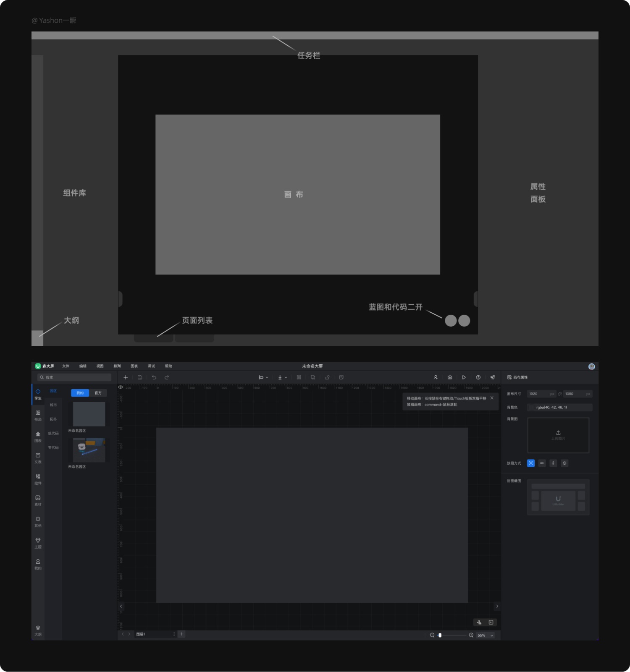Click the preview play icon
Viewport: 630px width, 672px height.
point(464,377)
